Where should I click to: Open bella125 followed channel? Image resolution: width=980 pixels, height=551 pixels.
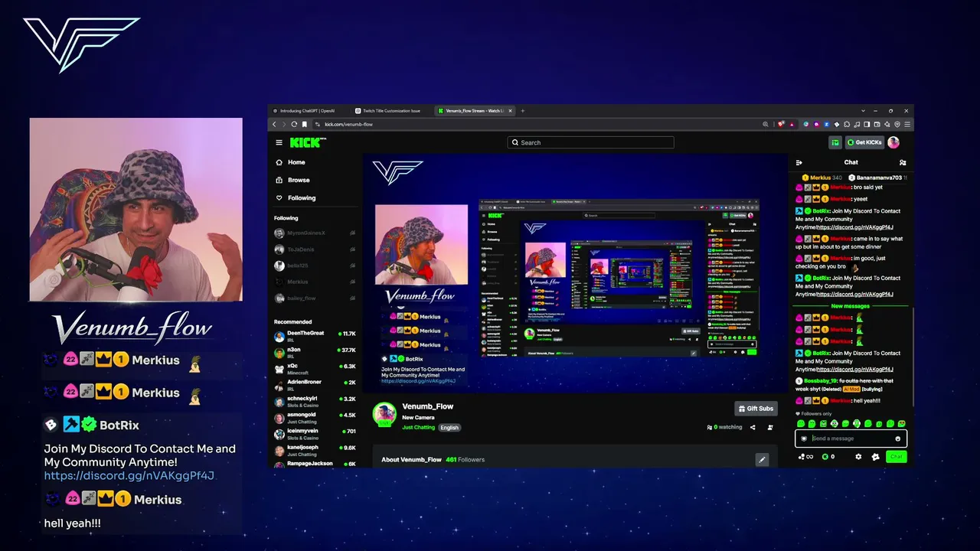[x=315, y=266]
